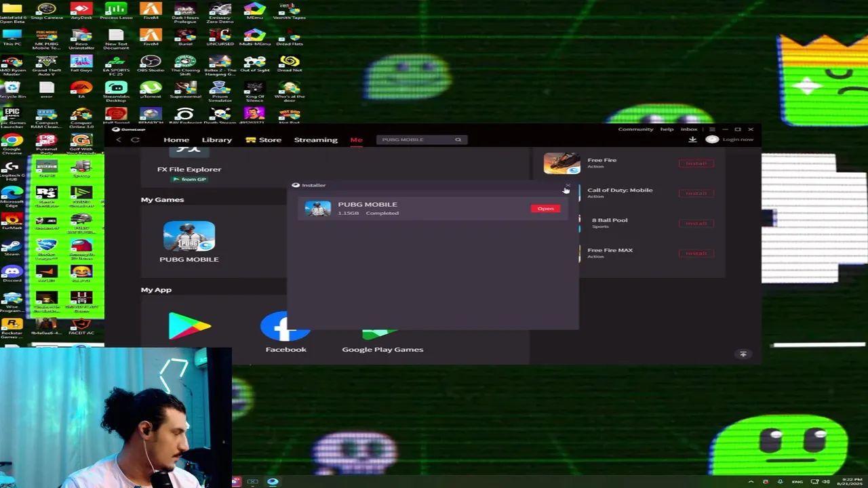868x488 pixels.
Task: Click the search magnifier icon
Action: coord(458,140)
